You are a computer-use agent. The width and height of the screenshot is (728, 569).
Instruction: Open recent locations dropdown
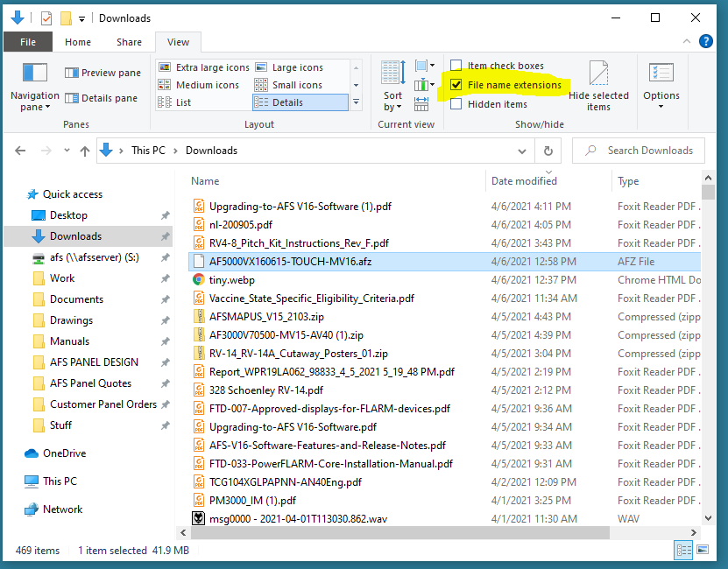pos(67,151)
